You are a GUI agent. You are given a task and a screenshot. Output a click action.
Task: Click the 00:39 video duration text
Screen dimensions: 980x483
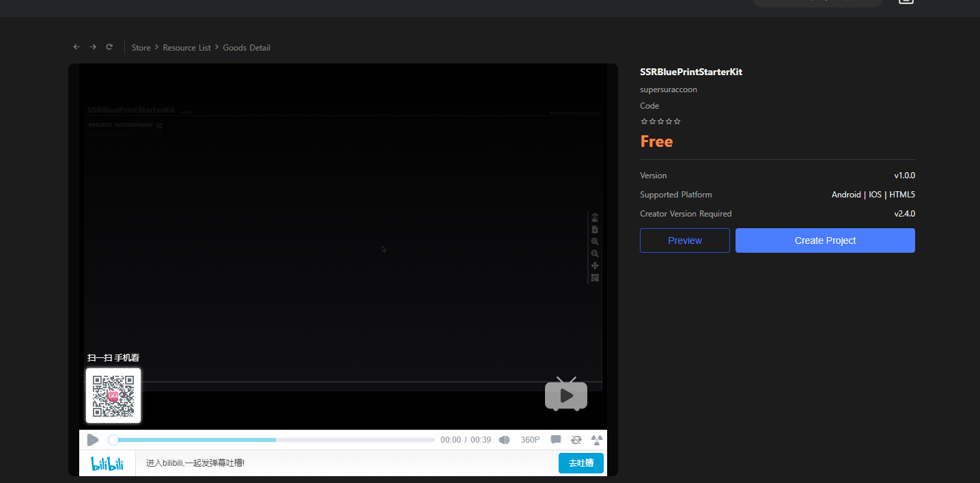(x=481, y=440)
